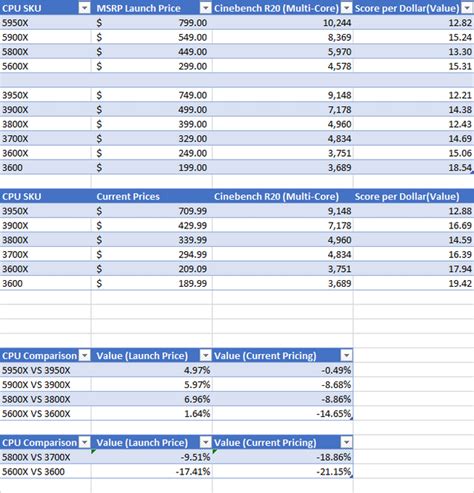Viewport: 474px width, 493px height.
Task: Click the 18.54 value score cell
Action: (x=414, y=167)
